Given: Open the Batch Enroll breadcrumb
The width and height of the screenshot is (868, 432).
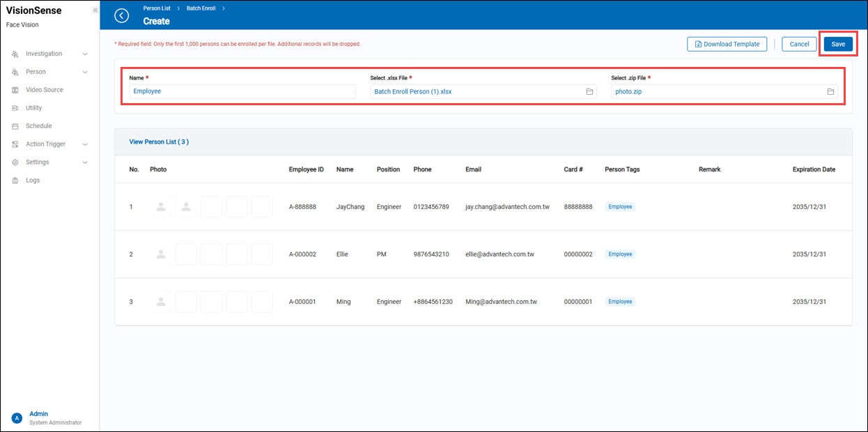Looking at the screenshot, I should click(x=201, y=8).
